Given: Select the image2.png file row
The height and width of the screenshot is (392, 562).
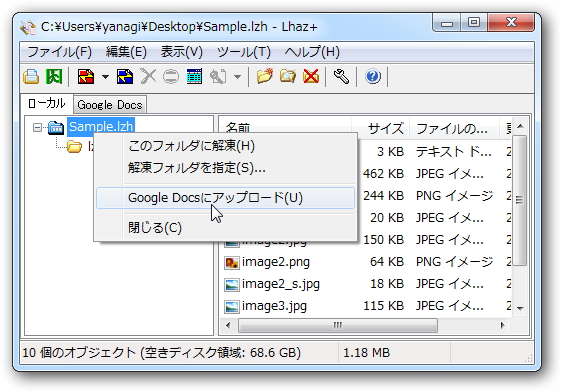Looking at the screenshot, I should coord(366,262).
